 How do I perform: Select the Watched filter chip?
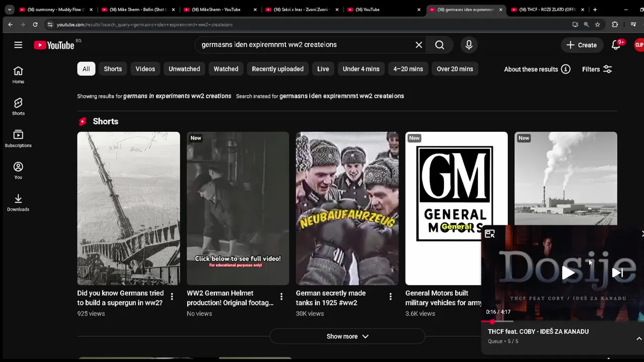click(226, 69)
